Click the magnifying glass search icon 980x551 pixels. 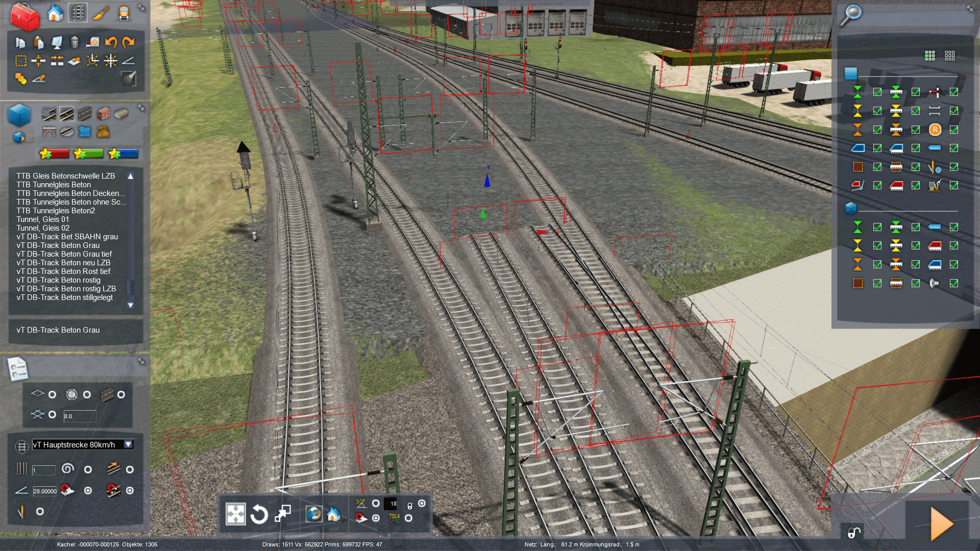[851, 15]
